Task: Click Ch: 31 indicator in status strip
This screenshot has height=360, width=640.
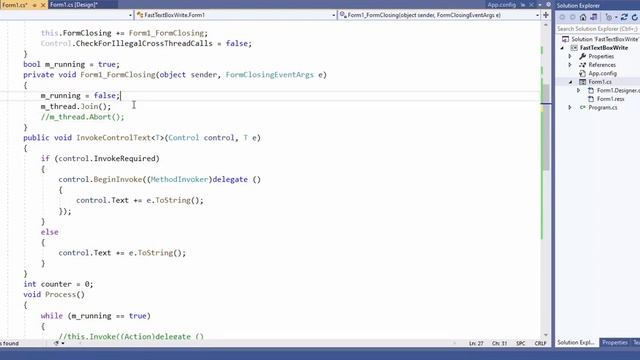Action: click(x=499, y=343)
